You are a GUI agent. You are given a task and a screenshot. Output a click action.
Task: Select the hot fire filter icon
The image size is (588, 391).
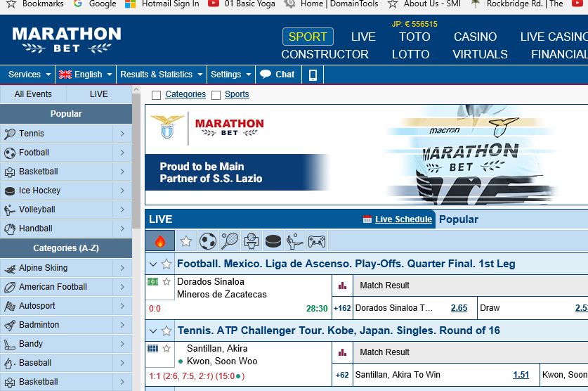point(160,241)
